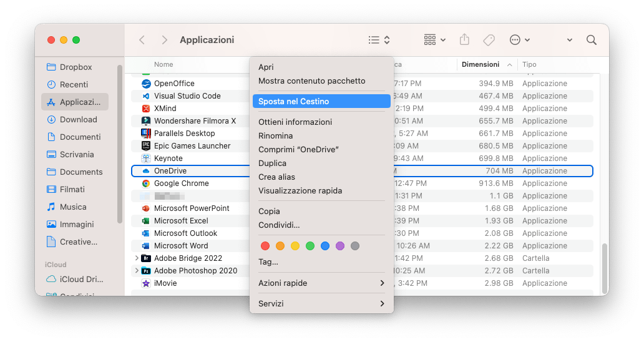Click the Visual Studio Code icon

pos(146,96)
